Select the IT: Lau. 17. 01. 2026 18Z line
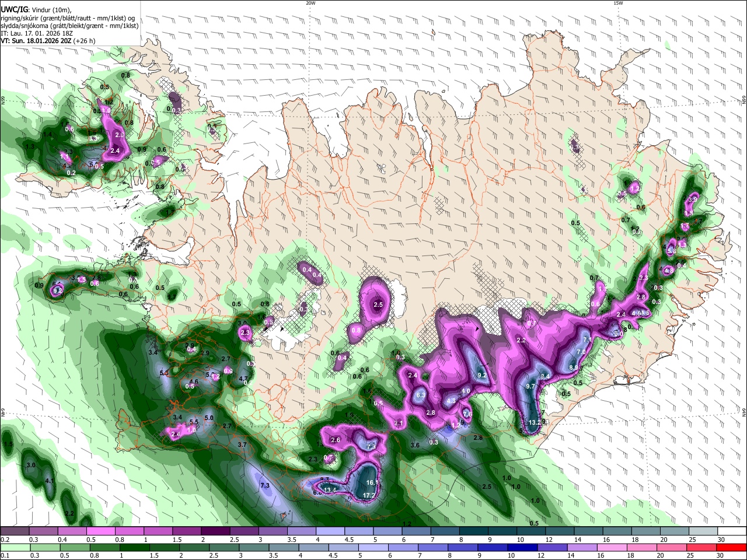The width and height of the screenshot is (747, 560). (x=37, y=33)
